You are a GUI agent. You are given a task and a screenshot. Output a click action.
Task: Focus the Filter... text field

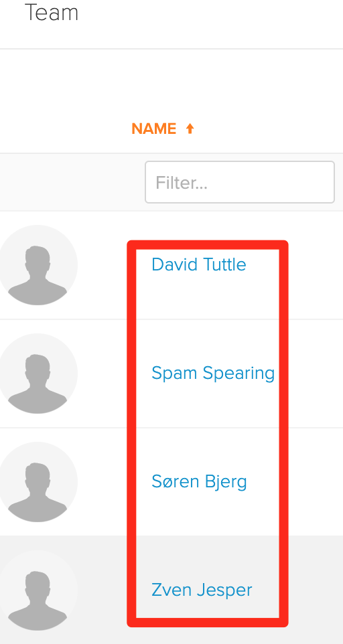[240, 182]
